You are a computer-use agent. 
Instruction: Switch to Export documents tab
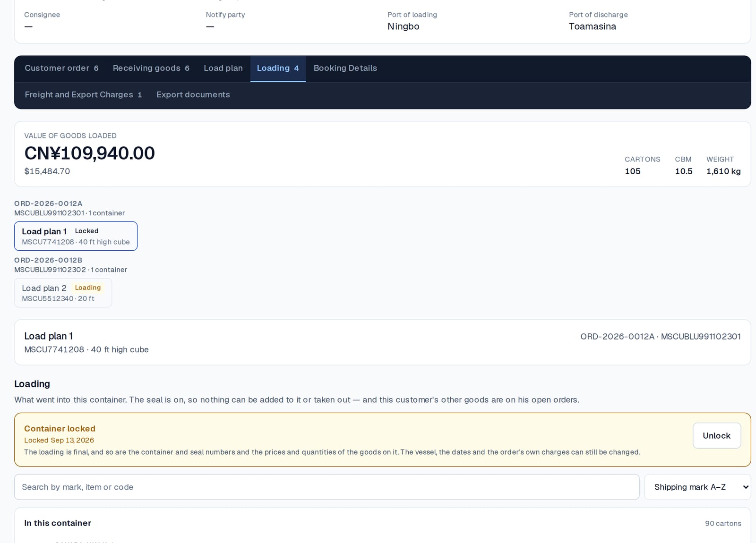[x=193, y=95]
